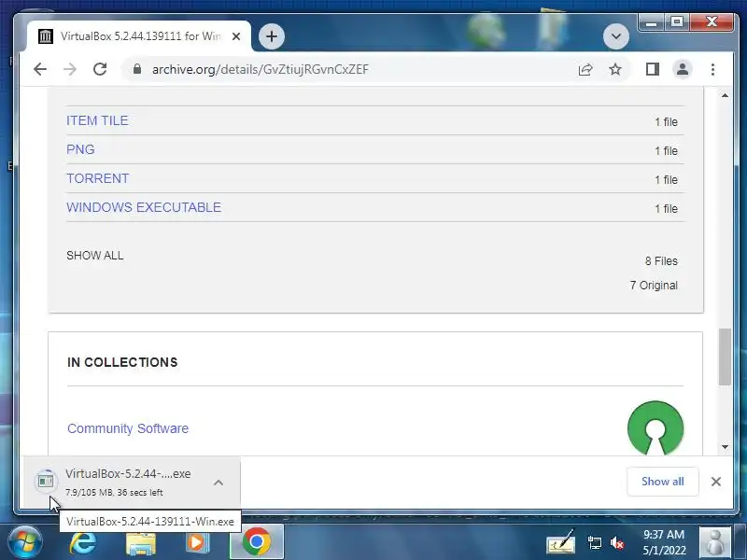The height and width of the screenshot is (560, 747).
Task: Launch Internet Explorer from taskbar
Action: pos(83,542)
